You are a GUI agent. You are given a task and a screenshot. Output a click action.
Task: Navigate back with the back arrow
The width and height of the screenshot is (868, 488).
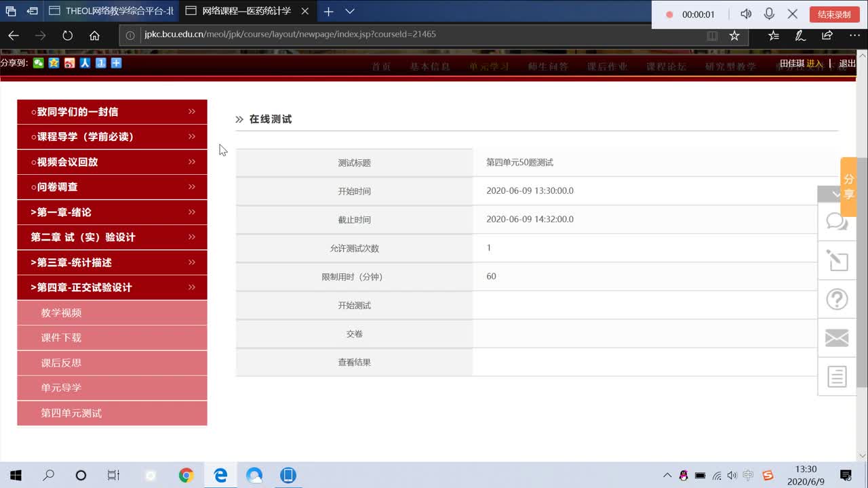click(13, 35)
